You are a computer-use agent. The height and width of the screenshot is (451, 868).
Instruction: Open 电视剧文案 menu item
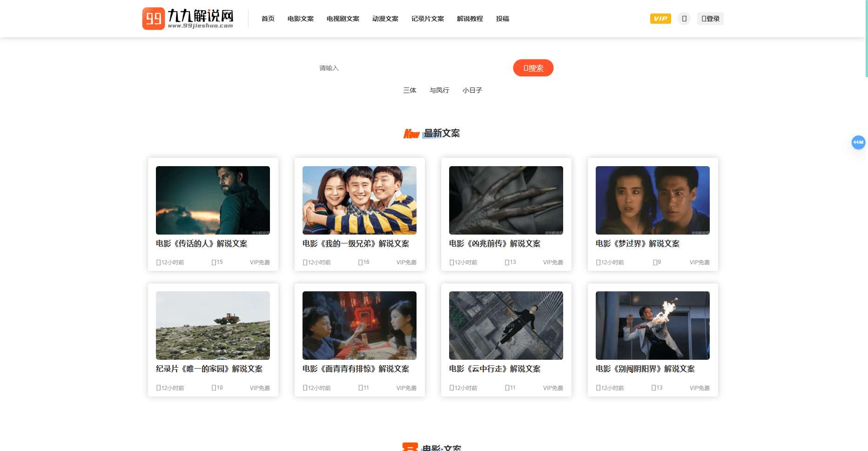tap(343, 19)
